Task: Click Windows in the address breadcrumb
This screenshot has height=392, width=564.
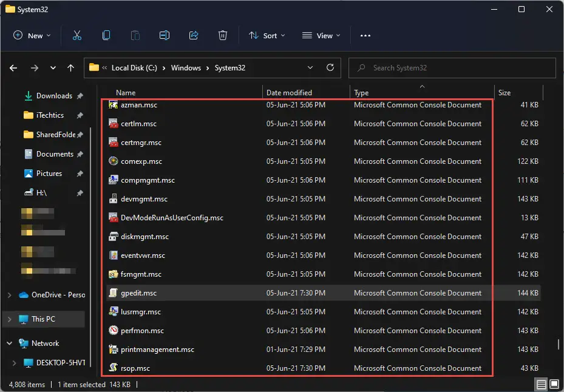Action: (186, 67)
